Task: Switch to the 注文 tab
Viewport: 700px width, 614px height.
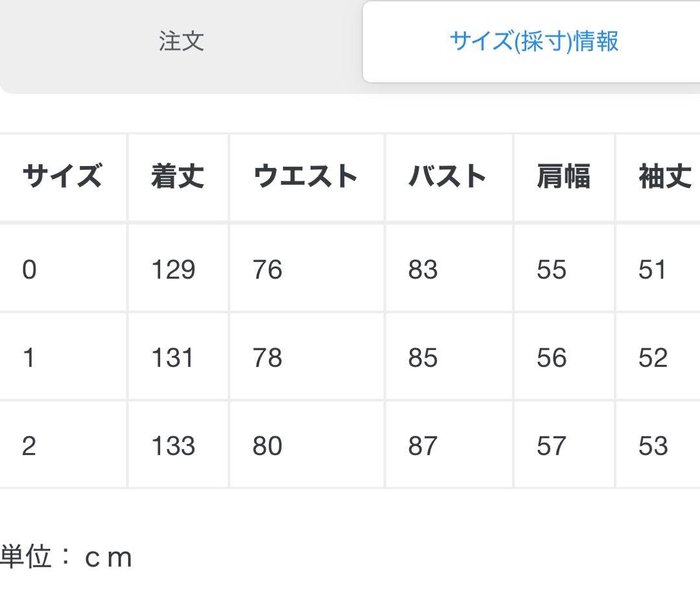Action: tap(181, 41)
